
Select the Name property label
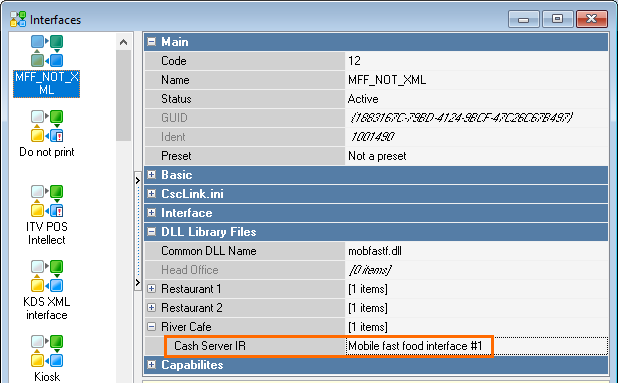pos(175,80)
